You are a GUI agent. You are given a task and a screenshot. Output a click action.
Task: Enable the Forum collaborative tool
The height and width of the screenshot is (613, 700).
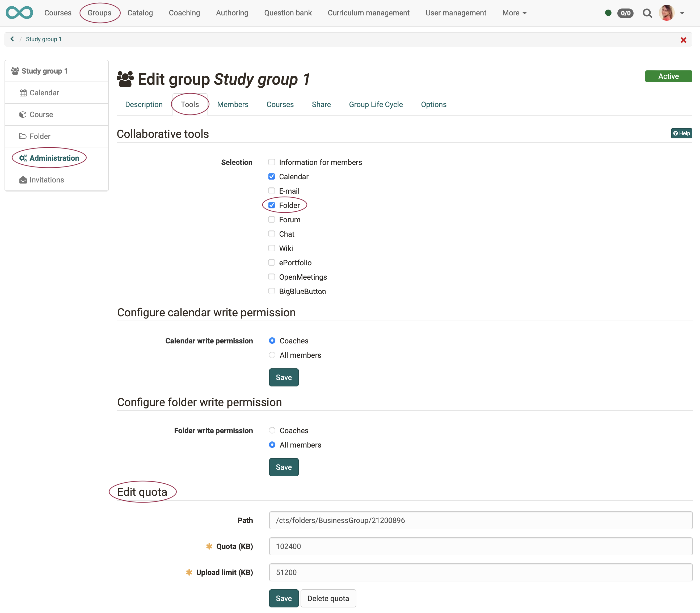pyautogui.click(x=271, y=219)
